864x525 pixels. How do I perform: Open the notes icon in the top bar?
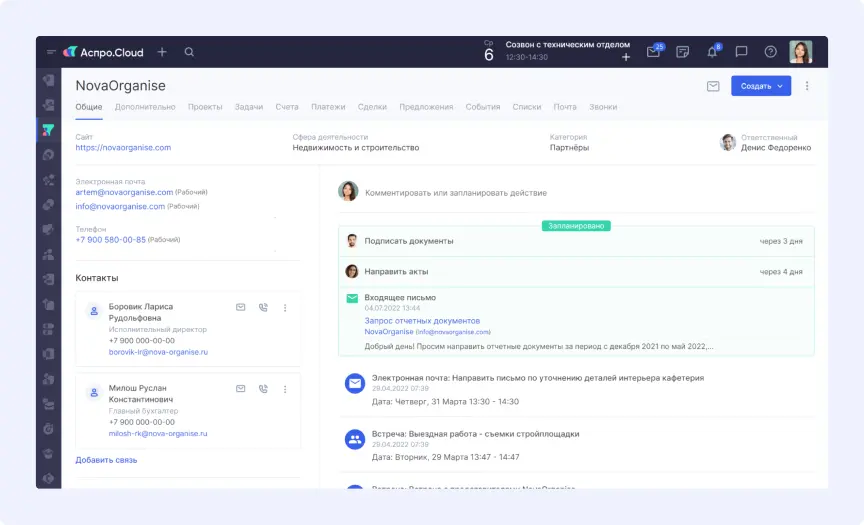click(x=683, y=52)
